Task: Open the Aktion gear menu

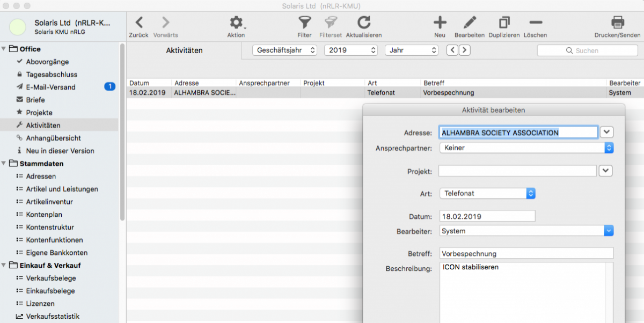Action: click(236, 23)
